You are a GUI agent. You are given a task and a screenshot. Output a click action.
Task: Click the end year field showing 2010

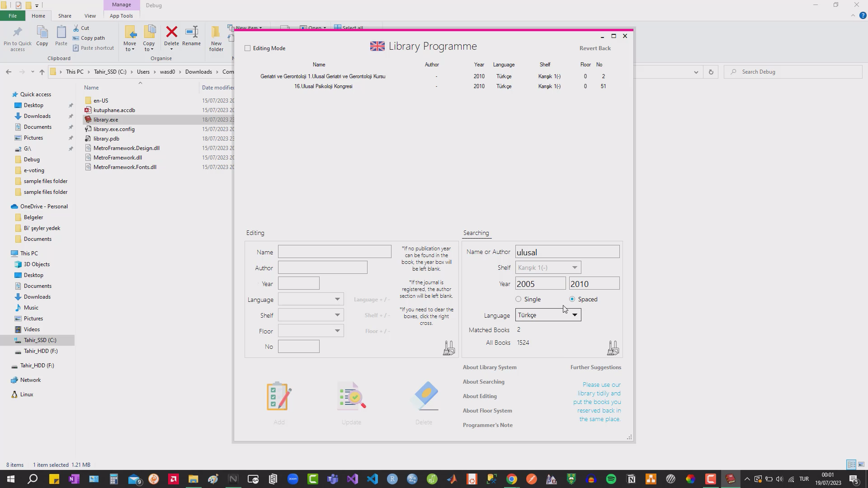pos(594,283)
